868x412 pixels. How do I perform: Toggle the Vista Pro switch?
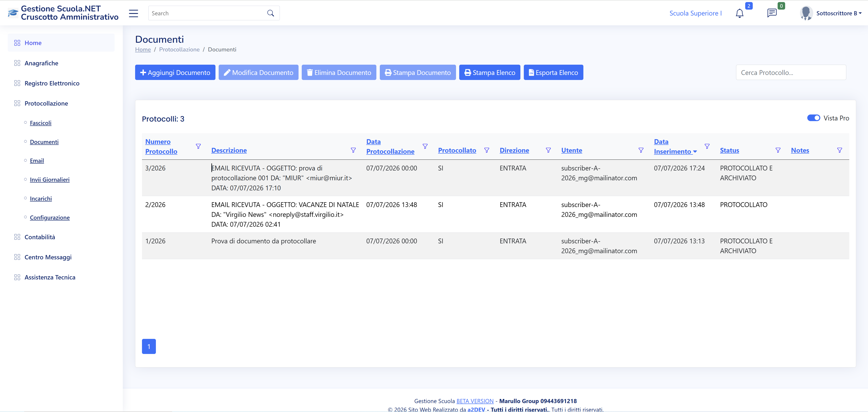coord(813,118)
